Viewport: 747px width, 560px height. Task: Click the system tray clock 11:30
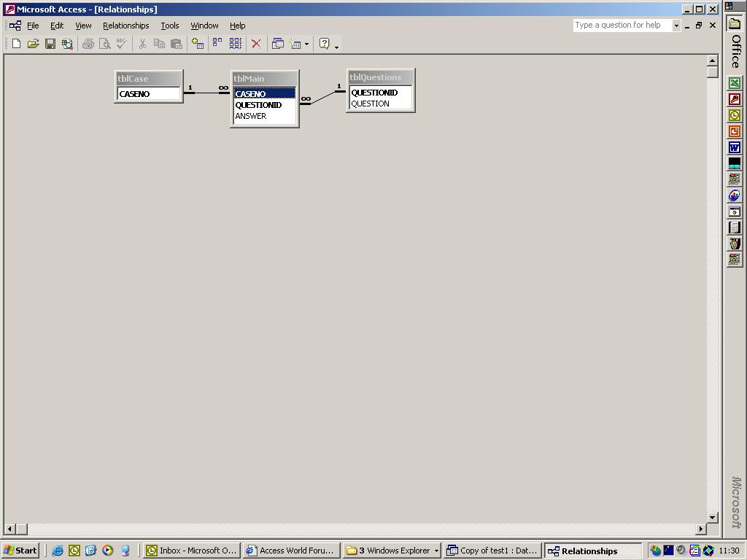(729, 551)
